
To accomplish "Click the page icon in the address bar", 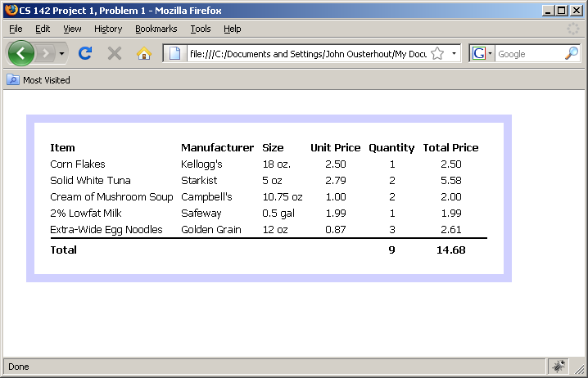I will 175,53.
